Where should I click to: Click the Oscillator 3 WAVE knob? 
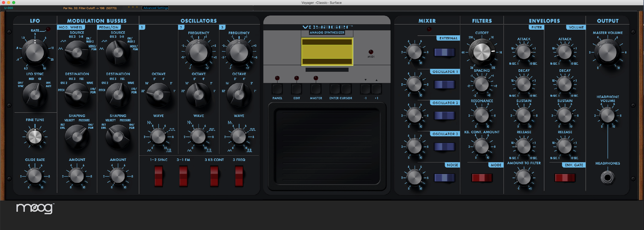239,137
